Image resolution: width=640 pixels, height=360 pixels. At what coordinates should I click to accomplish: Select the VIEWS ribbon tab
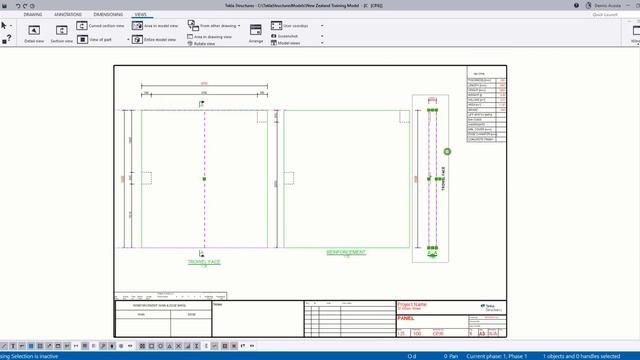140,15
